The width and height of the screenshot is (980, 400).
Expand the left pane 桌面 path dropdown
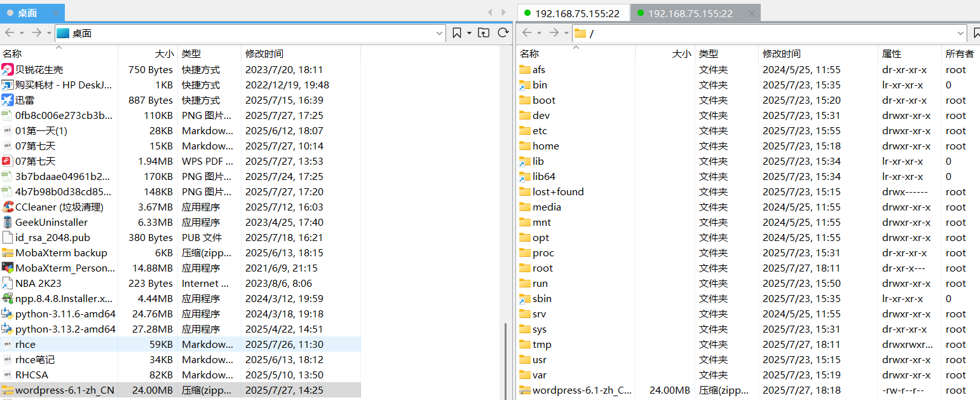(x=439, y=33)
